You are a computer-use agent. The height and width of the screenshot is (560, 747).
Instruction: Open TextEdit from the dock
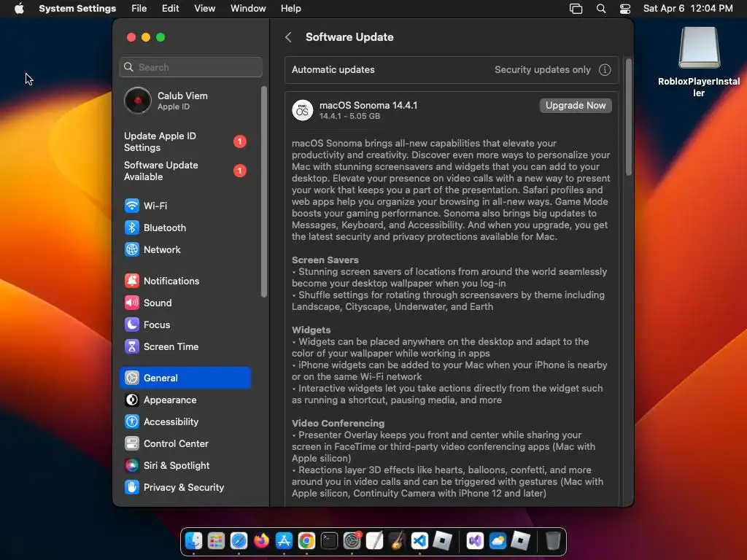coord(374,541)
